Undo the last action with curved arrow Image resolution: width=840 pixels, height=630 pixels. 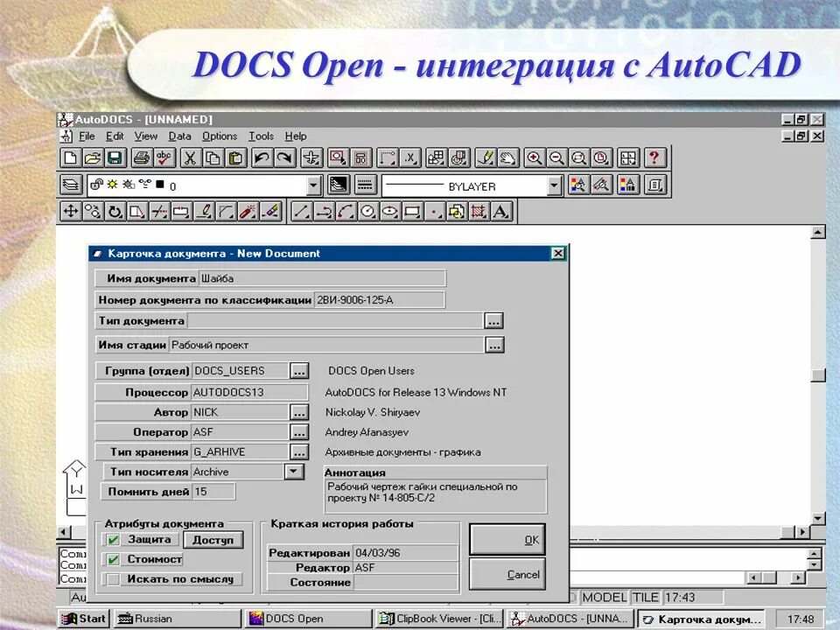[x=262, y=158]
